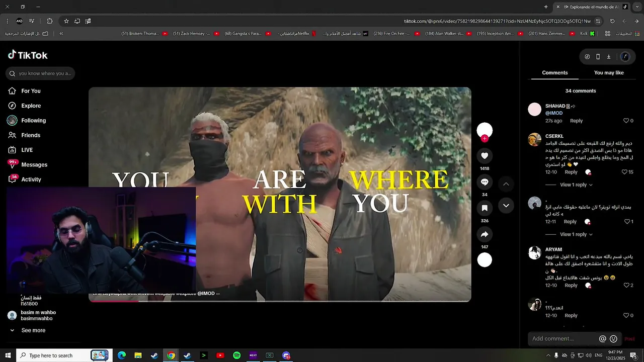Go to the Following feed
644x362 pixels.
pos(33,121)
